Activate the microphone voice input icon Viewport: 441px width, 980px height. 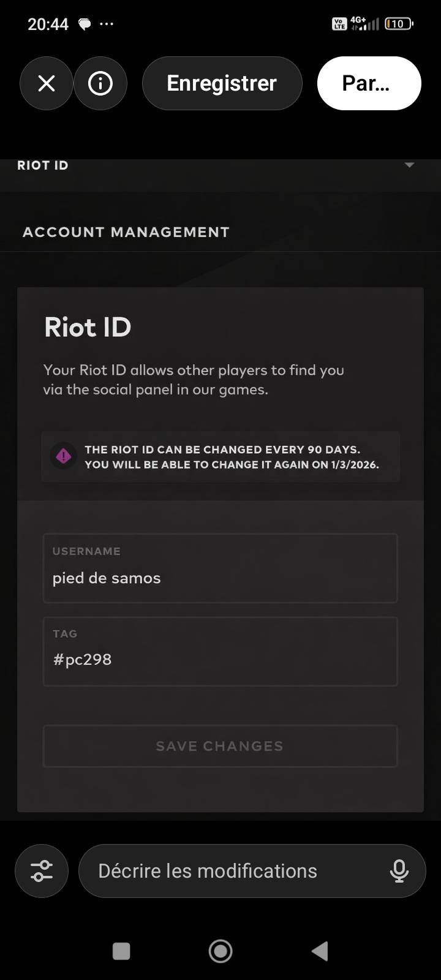399,871
